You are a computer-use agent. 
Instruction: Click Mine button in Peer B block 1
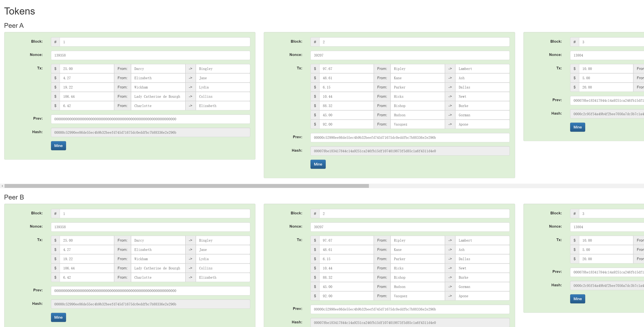pos(58,317)
